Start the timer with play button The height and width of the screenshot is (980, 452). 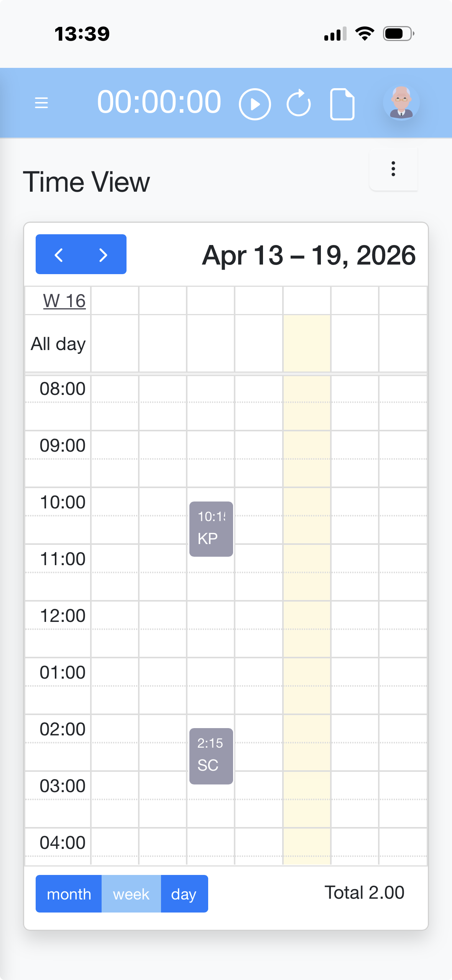click(255, 104)
